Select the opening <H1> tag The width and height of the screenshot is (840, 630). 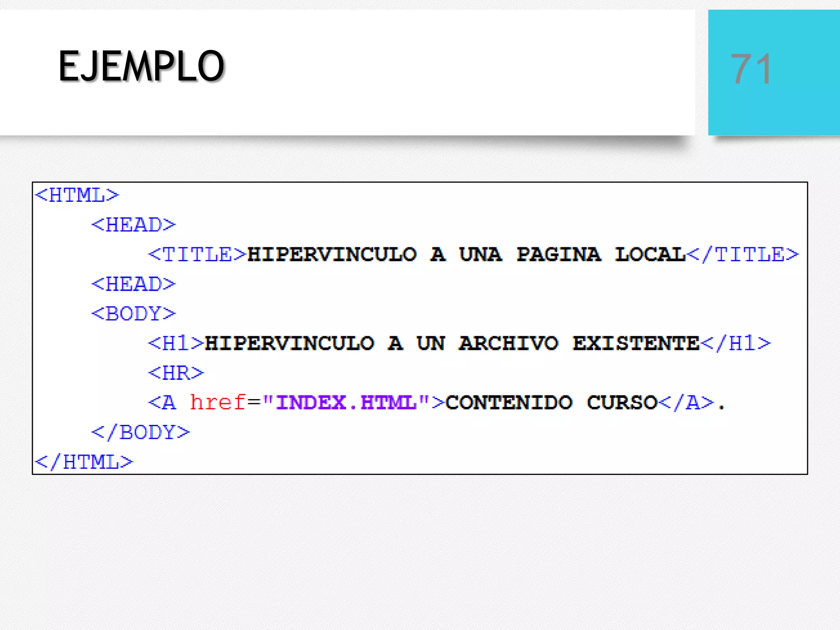176,343
